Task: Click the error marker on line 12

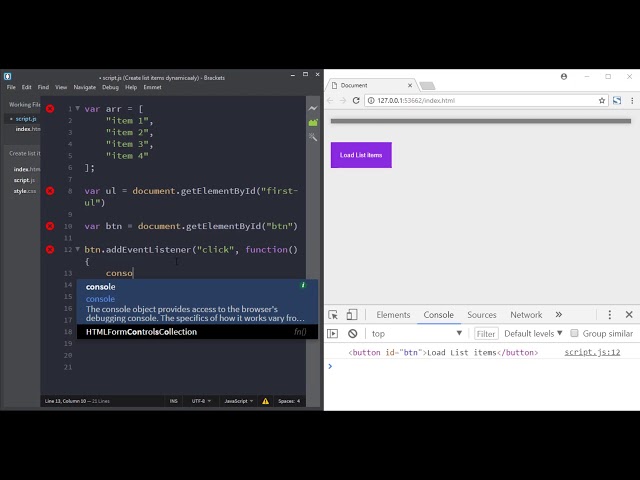Action: (50, 249)
